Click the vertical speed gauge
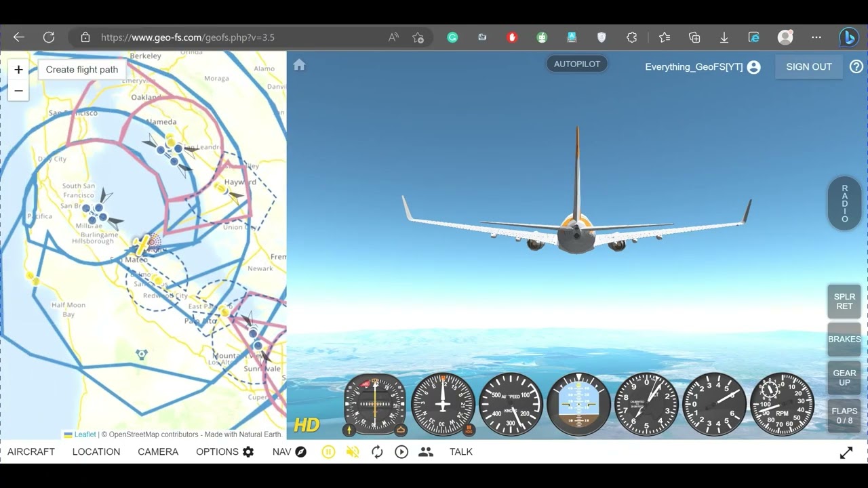The image size is (868, 488). 714,405
